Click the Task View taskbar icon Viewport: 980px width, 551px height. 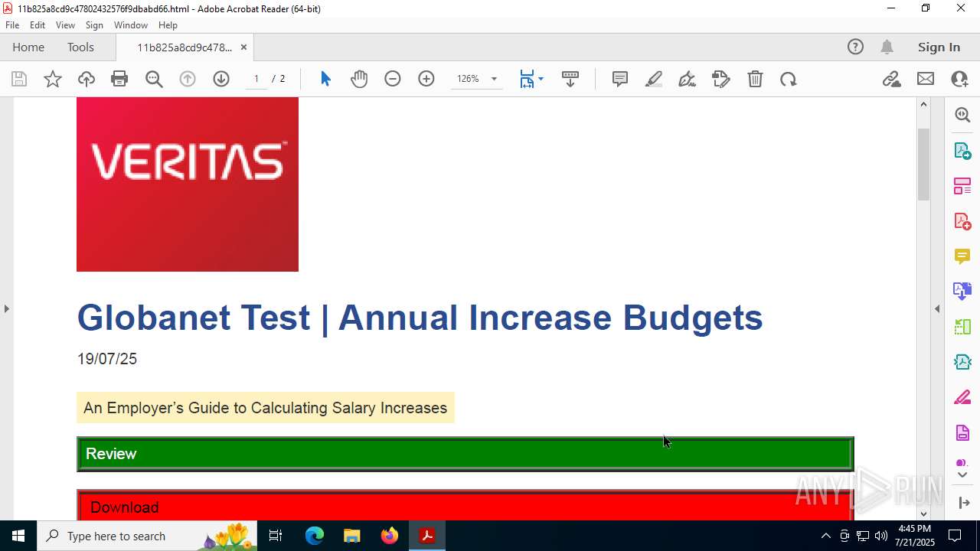pyautogui.click(x=276, y=536)
